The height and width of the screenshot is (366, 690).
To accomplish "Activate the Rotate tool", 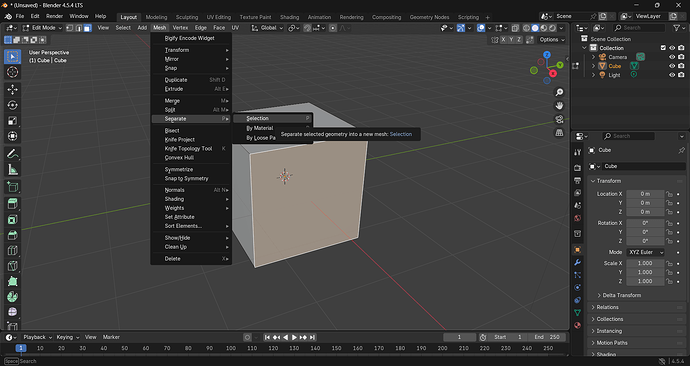I will pyautogui.click(x=12, y=105).
